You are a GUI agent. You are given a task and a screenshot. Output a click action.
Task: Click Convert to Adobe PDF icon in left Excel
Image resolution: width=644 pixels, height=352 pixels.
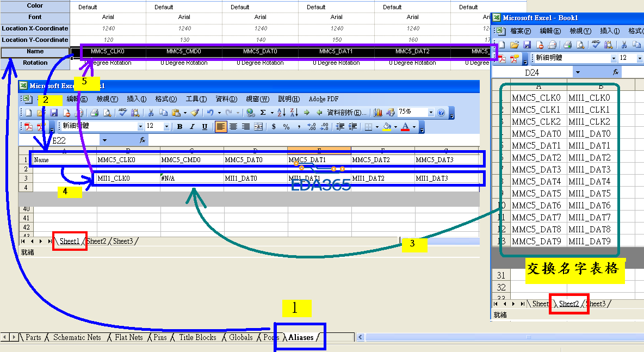click(29, 127)
